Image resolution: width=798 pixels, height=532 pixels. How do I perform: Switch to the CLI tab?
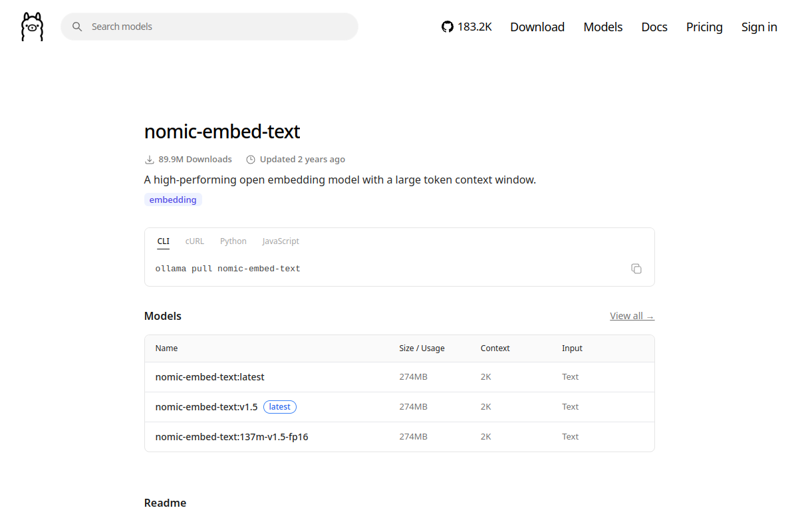(164, 241)
